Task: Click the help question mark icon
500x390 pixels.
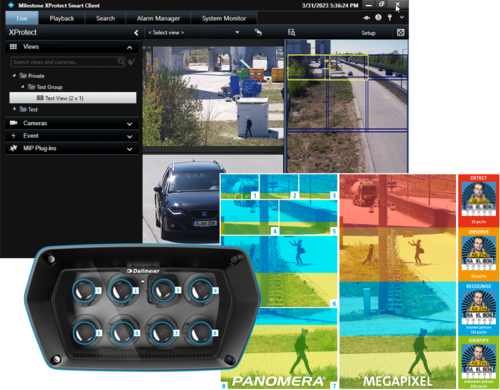Action: click(x=378, y=18)
